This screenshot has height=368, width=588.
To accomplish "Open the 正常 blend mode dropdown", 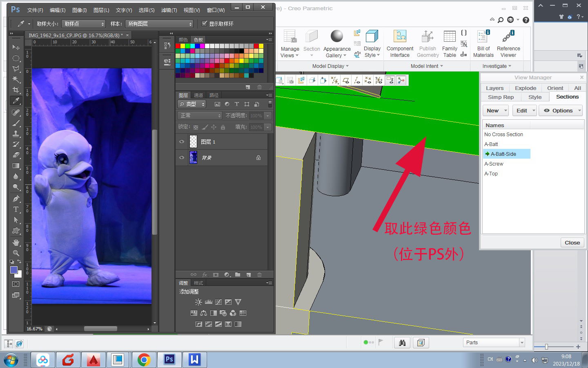I will pos(200,116).
